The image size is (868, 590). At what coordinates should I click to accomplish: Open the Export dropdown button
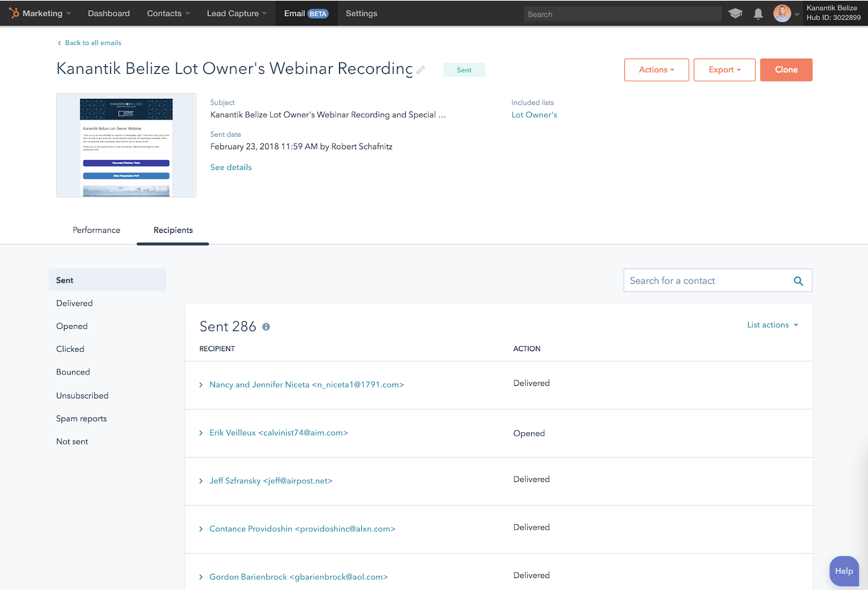[x=724, y=70]
